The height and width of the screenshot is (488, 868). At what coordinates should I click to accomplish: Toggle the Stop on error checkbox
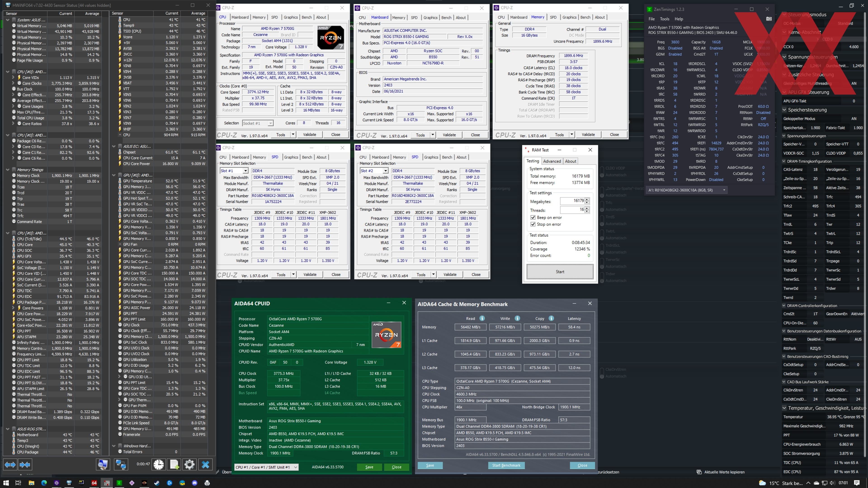(x=533, y=224)
